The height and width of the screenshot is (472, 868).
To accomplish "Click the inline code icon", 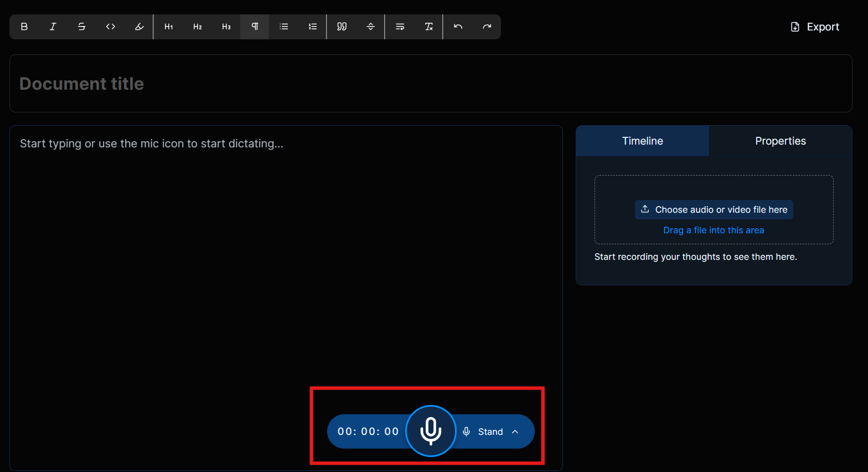I will click(111, 27).
